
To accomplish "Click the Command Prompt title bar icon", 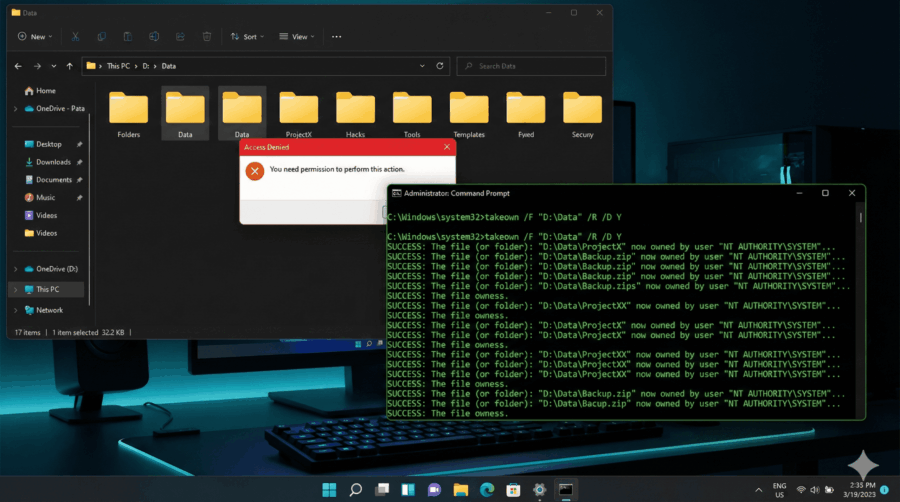I will click(x=397, y=193).
